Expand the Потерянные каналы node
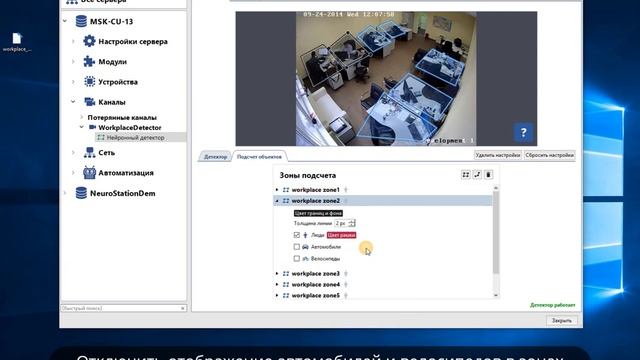 click(x=81, y=117)
